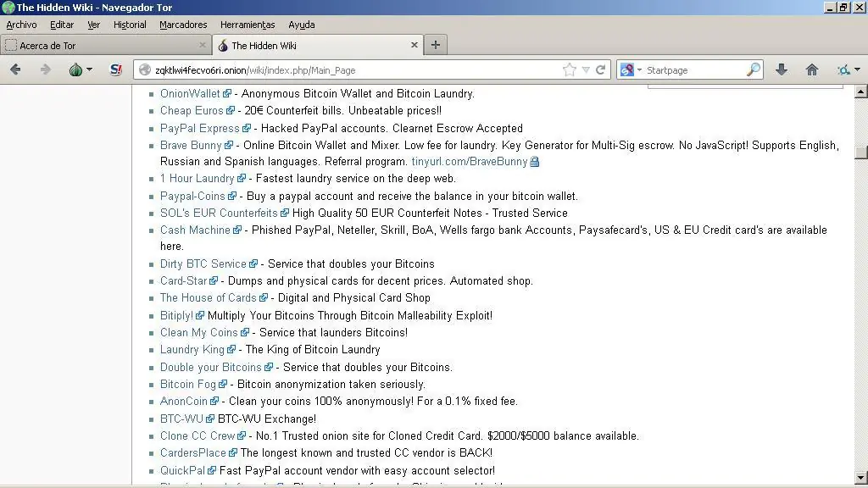Image resolution: width=868 pixels, height=488 pixels.
Task: Click the lock icon after BraveBunny tinyurl
Action: [x=534, y=162]
